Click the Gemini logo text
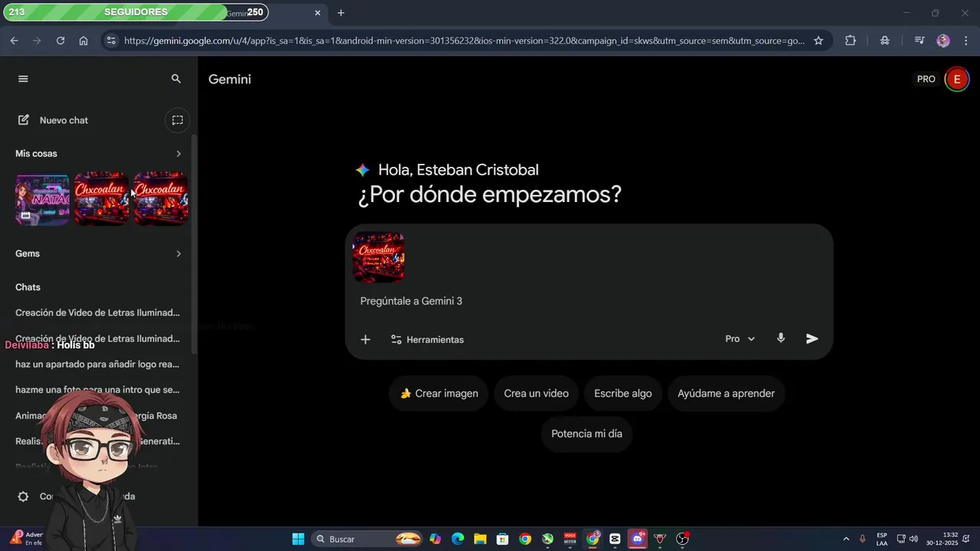 pos(230,80)
